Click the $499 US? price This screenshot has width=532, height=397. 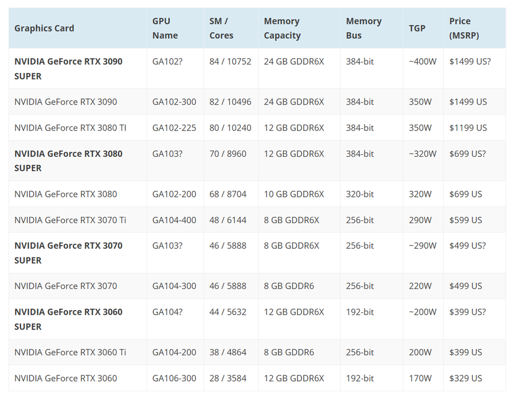coord(467,245)
